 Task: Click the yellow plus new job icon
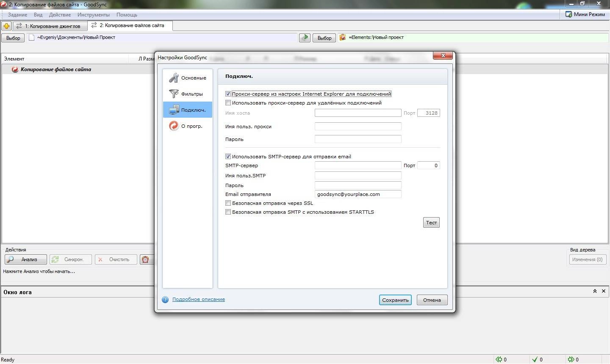click(x=6, y=26)
